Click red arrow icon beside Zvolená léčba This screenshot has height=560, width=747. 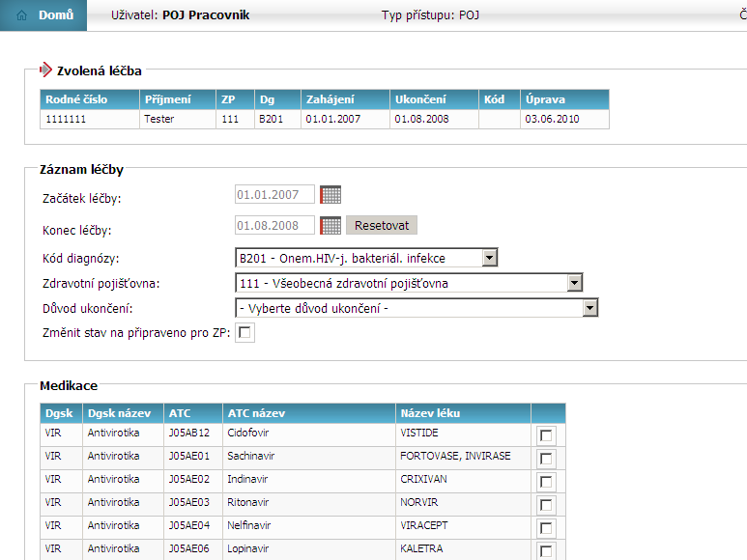point(45,70)
